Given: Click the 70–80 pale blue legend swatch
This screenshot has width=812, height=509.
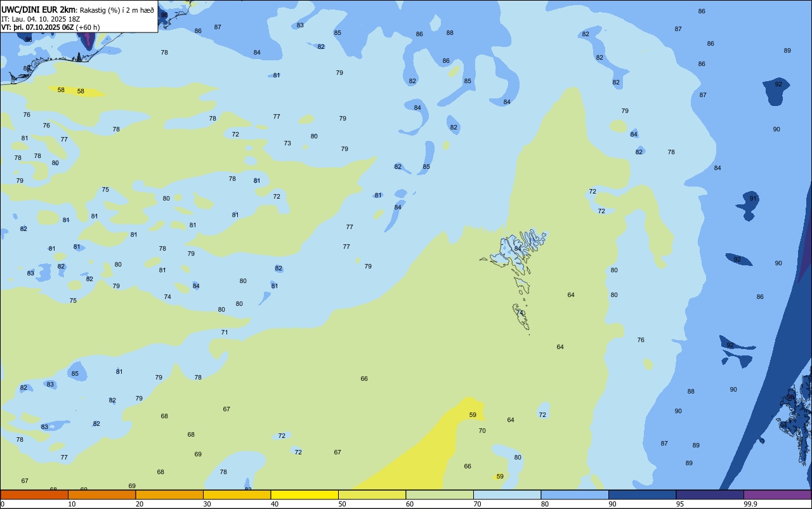Looking at the screenshot, I should [507, 494].
